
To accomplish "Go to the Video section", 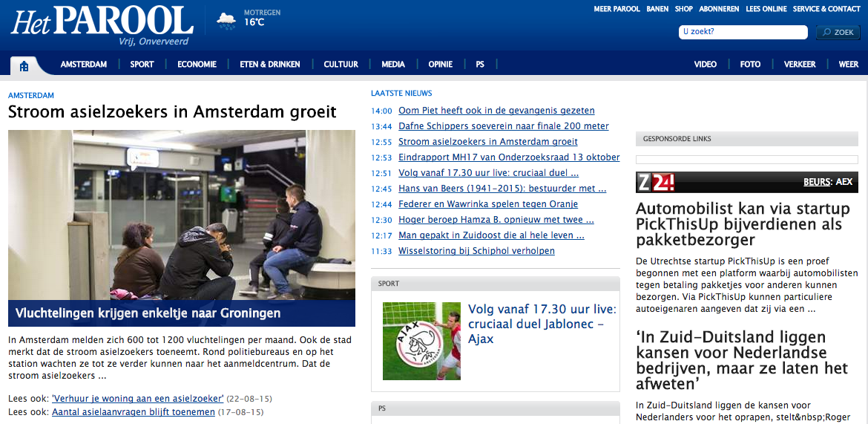I will click(x=705, y=65).
